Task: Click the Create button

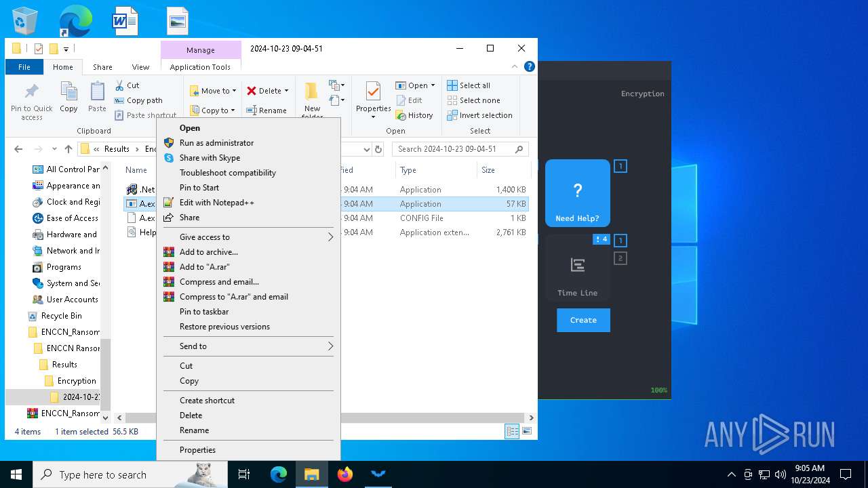Action: (583, 320)
